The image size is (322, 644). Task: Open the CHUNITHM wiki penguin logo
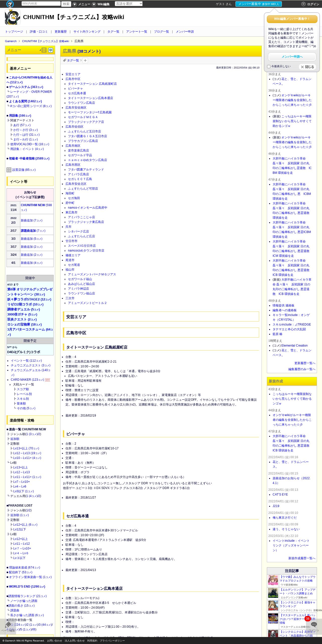pyautogui.click(x=13, y=17)
